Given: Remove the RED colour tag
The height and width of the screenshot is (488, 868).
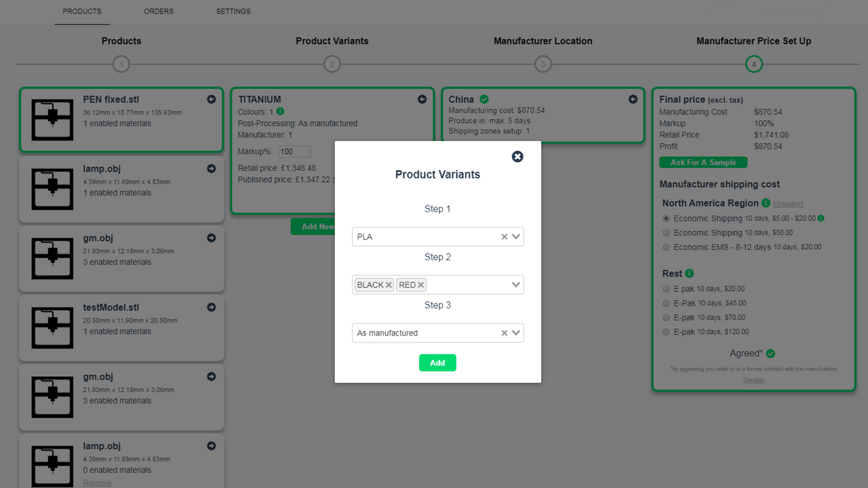Looking at the screenshot, I should click(x=421, y=285).
